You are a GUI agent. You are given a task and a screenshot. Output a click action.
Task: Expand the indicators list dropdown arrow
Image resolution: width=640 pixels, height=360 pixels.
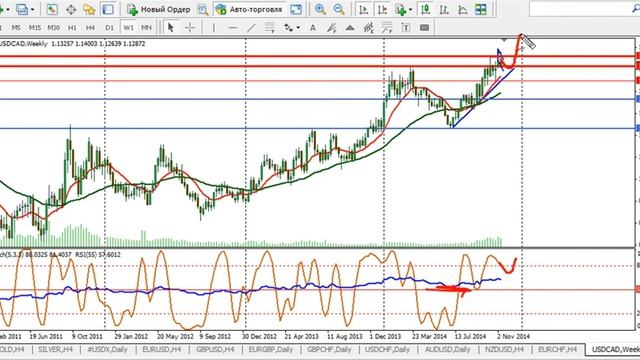click(x=410, y=9)
